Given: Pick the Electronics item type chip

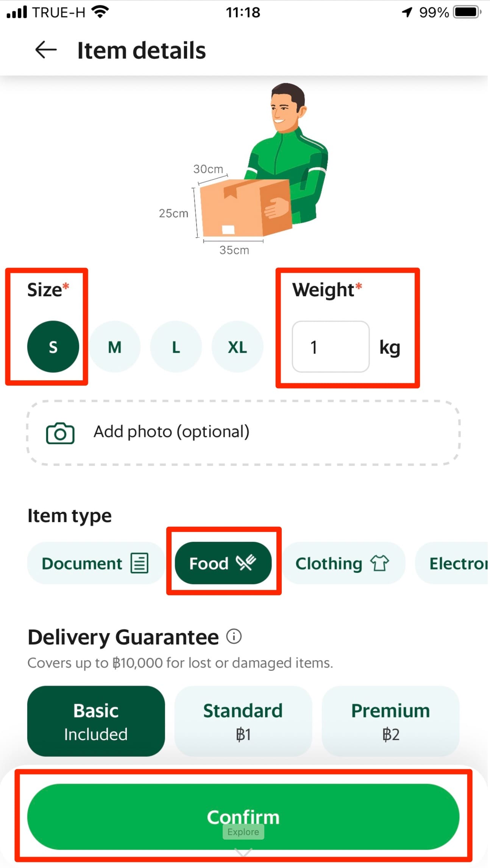Looking at the screenshot, I should [x=454, y=563].
